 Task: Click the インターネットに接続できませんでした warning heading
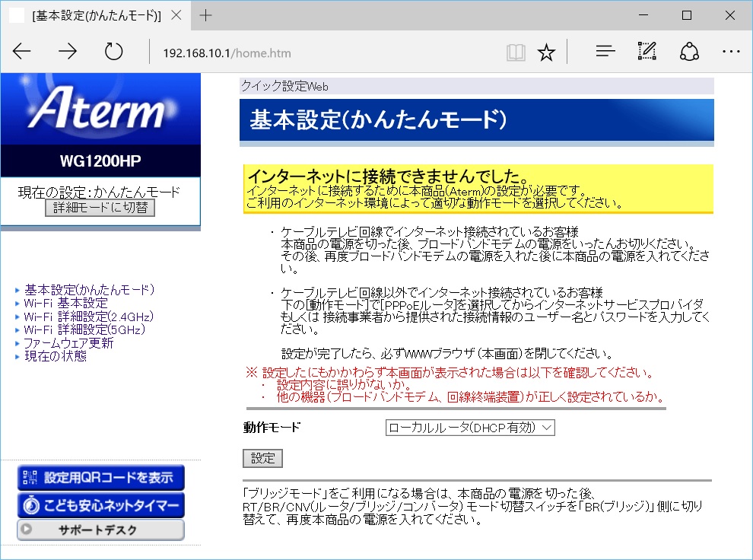pos(388,176)
